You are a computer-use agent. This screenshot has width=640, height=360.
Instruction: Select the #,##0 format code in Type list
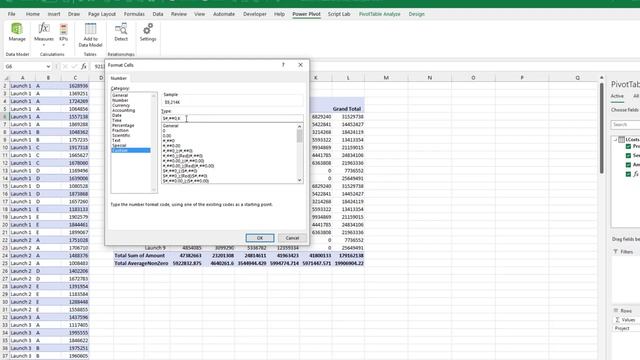pyautogui.click(x=169, y=141)
